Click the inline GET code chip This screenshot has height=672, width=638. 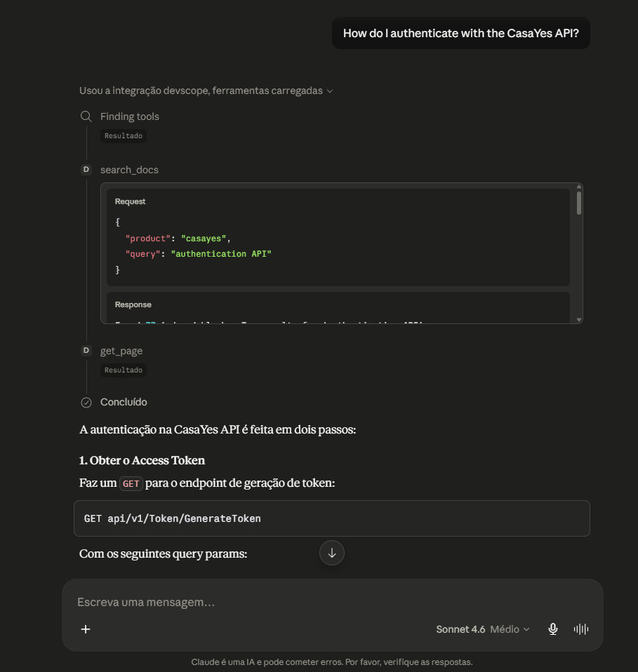tap(131, 484)
